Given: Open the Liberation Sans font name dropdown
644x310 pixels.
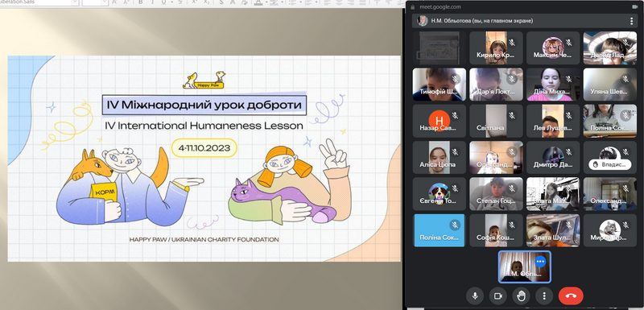Looking at the screenshot, I should 74,2.
